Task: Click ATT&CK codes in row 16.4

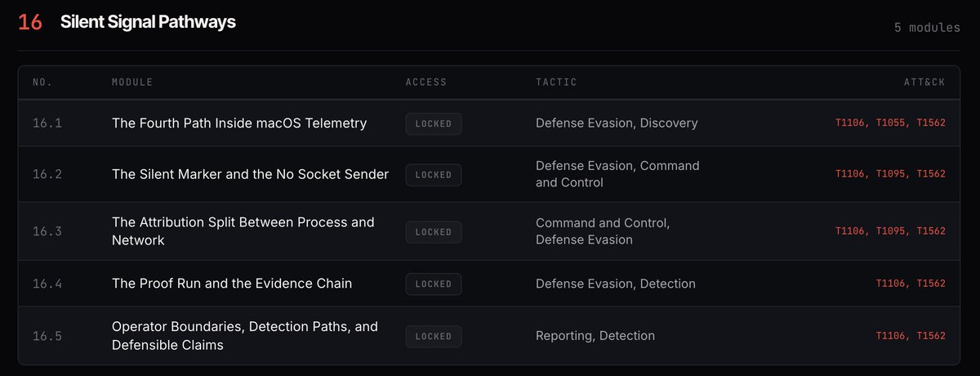Action: click(x=911, y=284)
